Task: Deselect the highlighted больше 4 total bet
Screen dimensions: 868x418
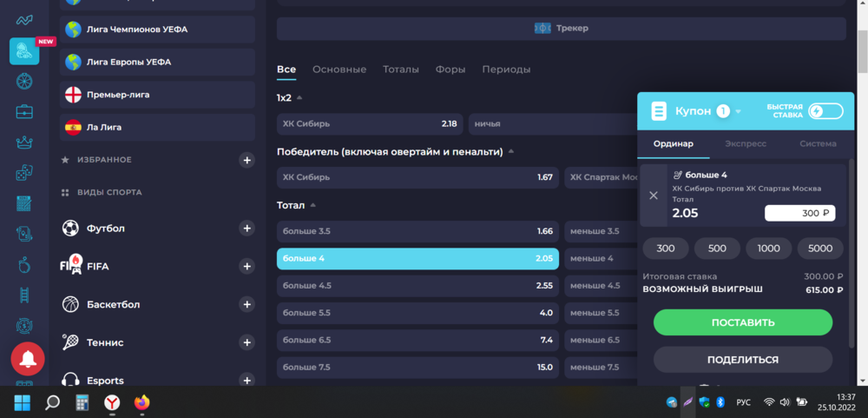Action: pyautogui.click(x=418, y=258)
